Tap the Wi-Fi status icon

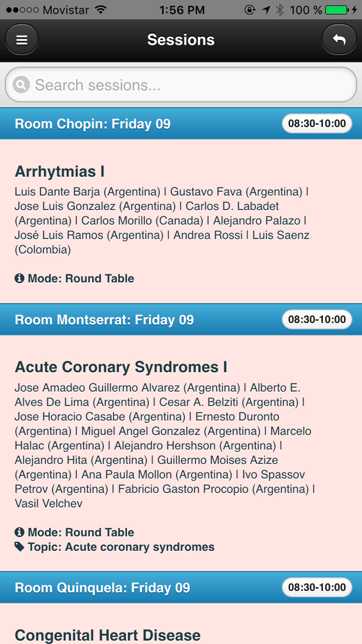(x=101, y=10)
